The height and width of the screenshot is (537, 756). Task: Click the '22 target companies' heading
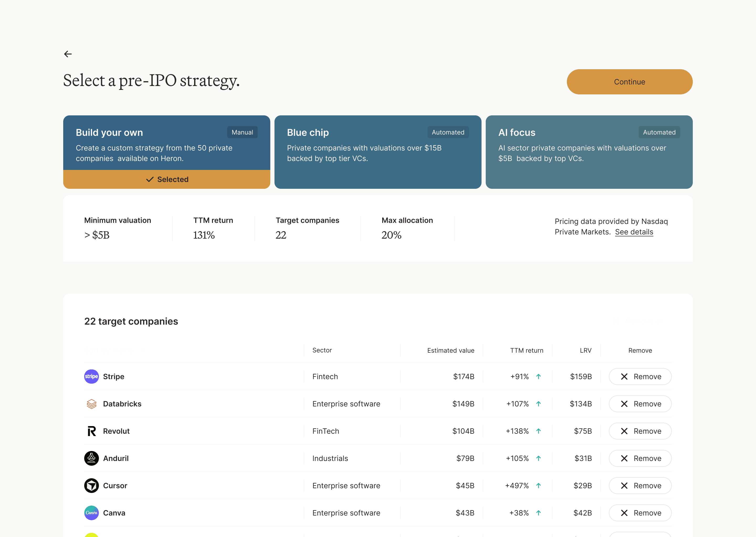[131, 321]
